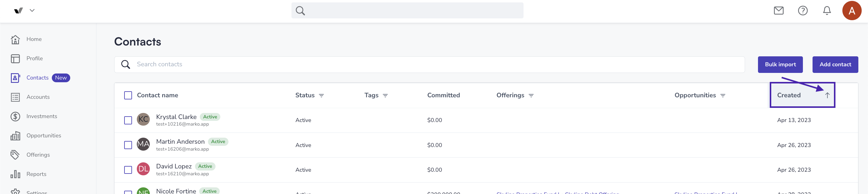Open the Reports bar chart icon

[x=15, y=174]
